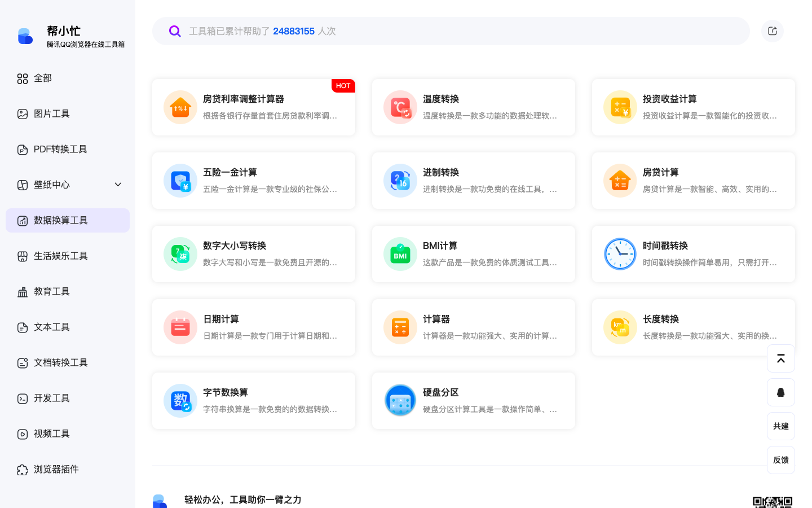Click the 时间戳转换 clock icon
This screenshot has height=508, width=812.
tap(620, 254)
